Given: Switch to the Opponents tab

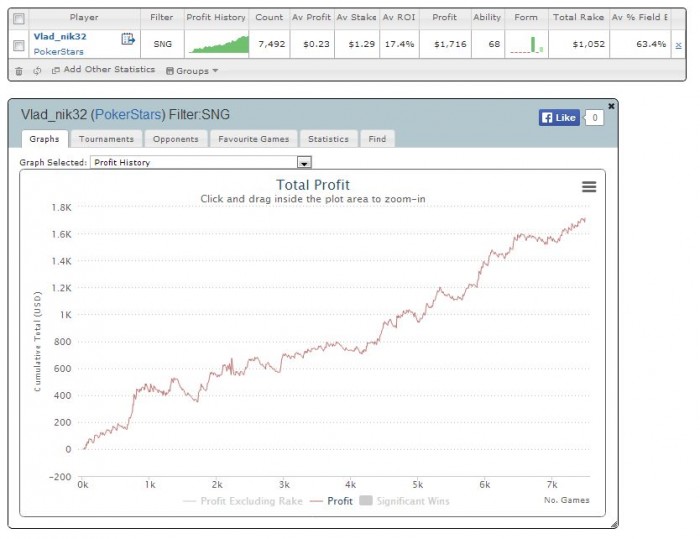Looking at the screenshot, I should (175, 139).
